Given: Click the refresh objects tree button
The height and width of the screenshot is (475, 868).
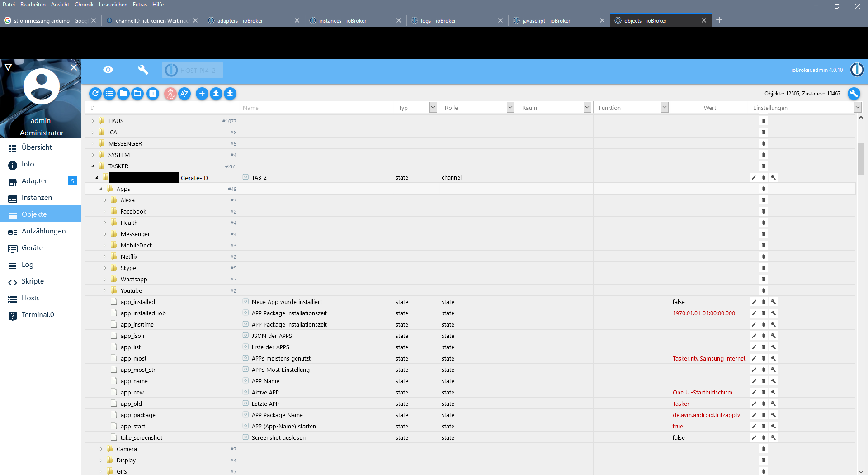Looking at the screenshot, I should [95, 94].
